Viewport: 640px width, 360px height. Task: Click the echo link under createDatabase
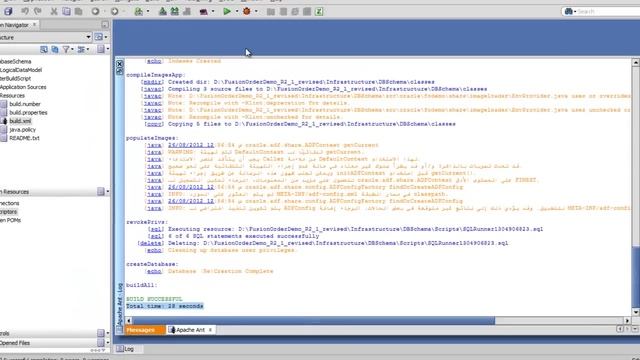[x=154, y=271]
